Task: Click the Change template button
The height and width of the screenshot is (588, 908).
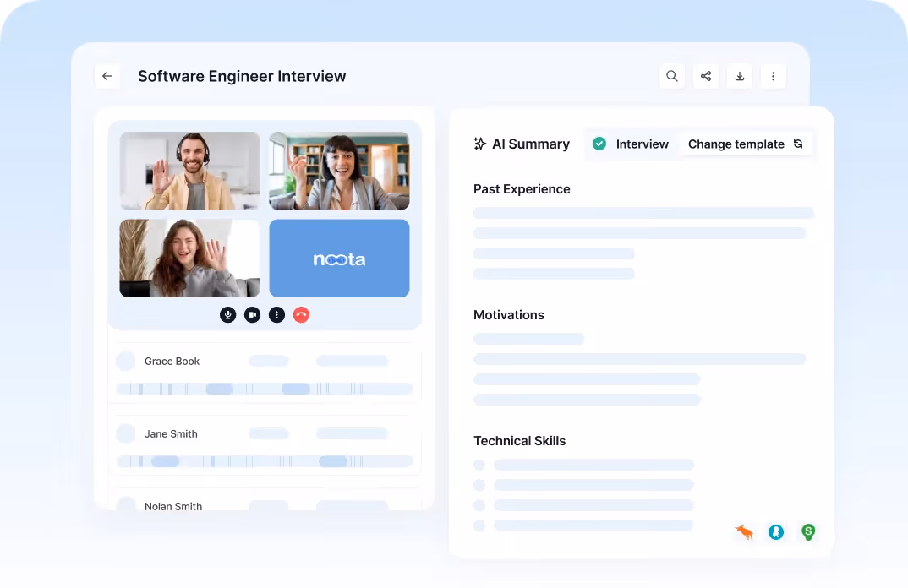Action: (x=746, y=144)
